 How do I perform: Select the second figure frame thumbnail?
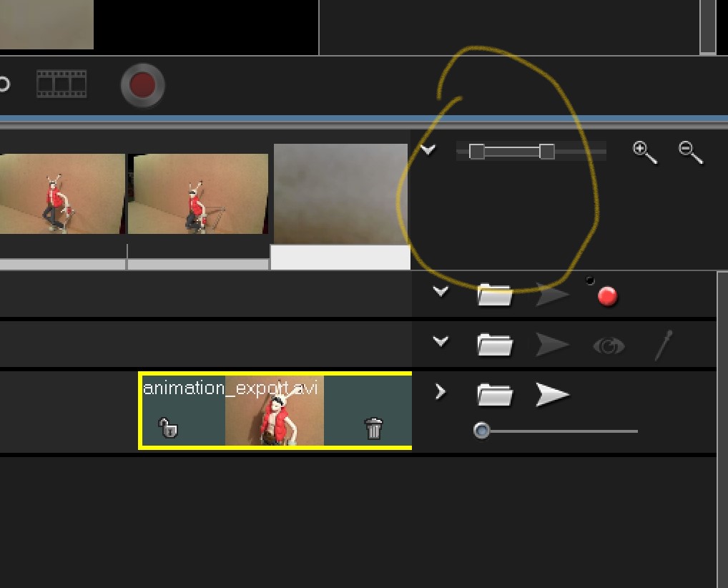(x=198, y=194)
